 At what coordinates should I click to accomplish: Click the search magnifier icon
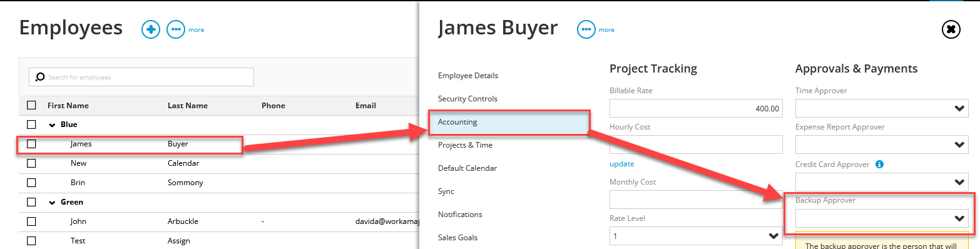click(40, 77)
